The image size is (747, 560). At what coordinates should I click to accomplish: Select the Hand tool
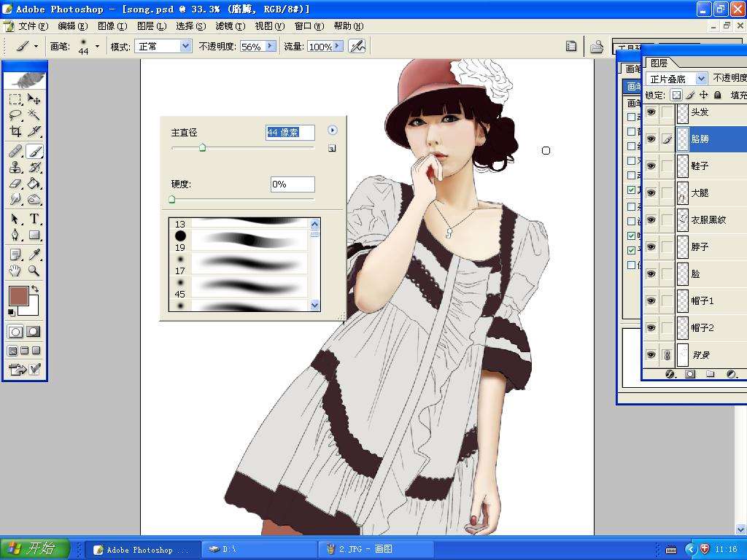click(15, 271)
